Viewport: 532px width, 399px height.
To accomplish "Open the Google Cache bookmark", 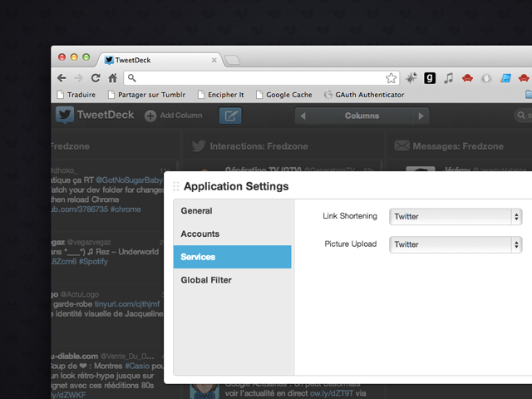I will 284,95.
